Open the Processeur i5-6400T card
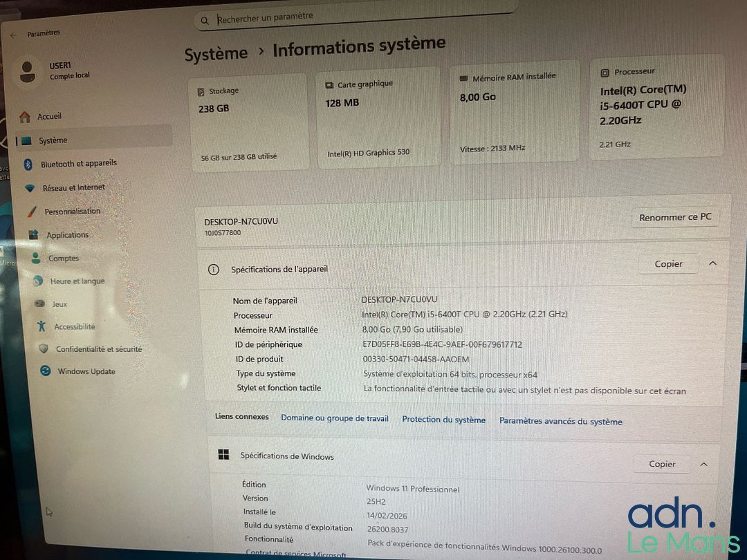The image size is (747, 560). 656,108
